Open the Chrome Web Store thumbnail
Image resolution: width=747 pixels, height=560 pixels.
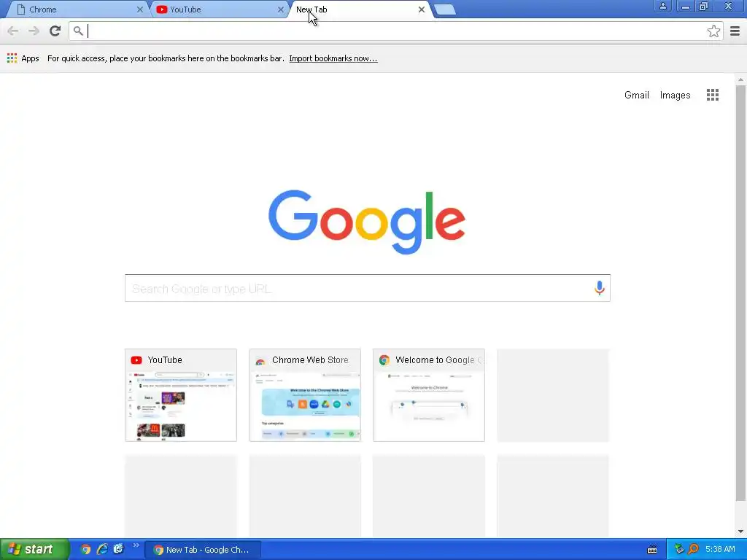click(305, 395)
